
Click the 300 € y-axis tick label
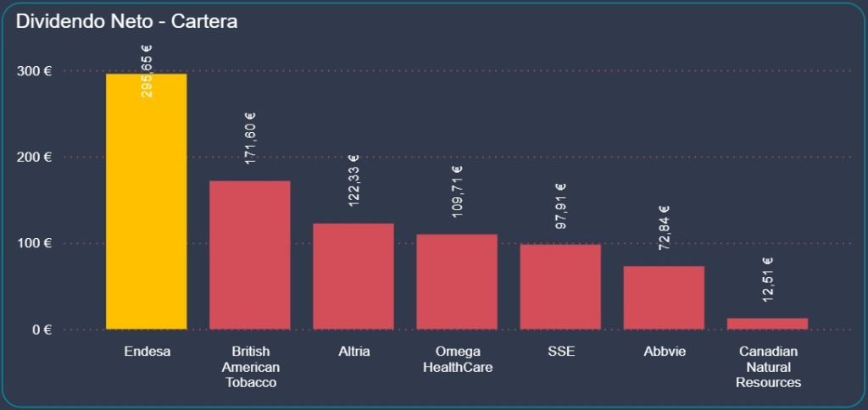pos(36,71)
